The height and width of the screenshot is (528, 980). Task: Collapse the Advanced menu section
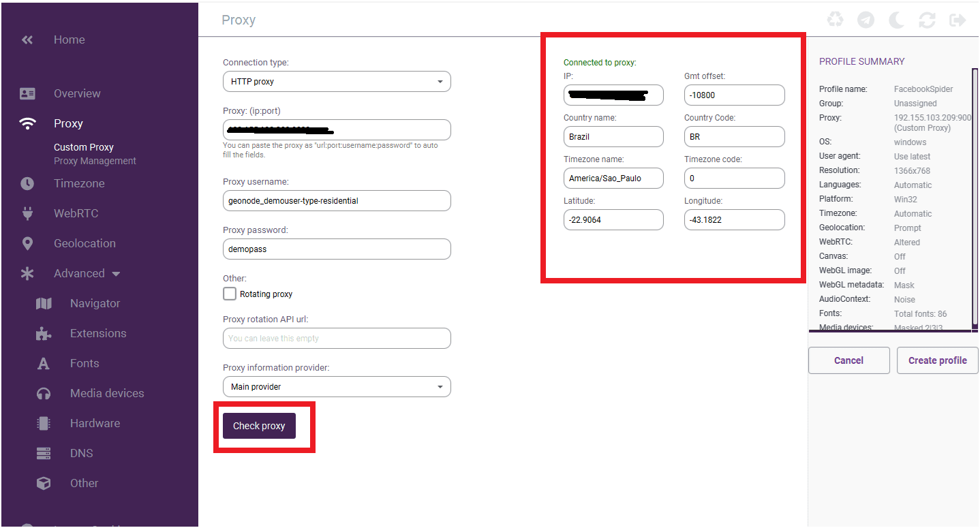pos(116,274)
